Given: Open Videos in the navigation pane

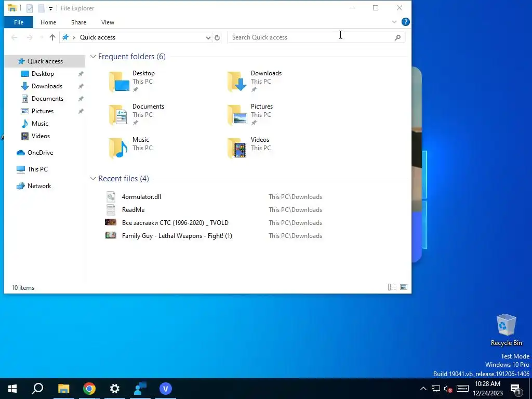Looking at the screenshot, I should coord(41,136).
